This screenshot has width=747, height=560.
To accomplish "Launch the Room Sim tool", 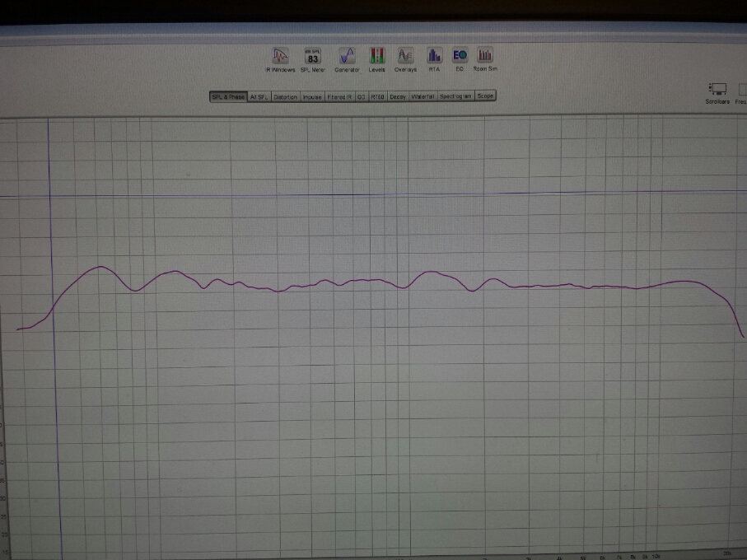I will coord(485,59).
